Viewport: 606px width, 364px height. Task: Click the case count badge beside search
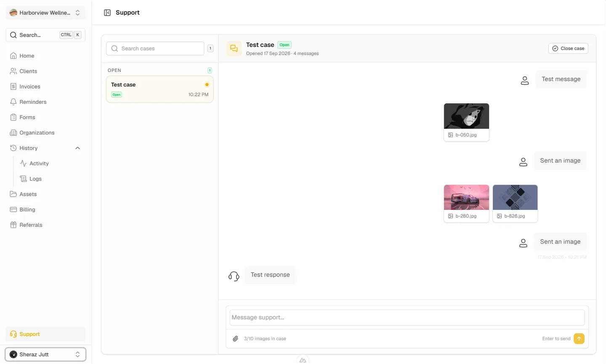pyautogui.click(x=210, y=48)
